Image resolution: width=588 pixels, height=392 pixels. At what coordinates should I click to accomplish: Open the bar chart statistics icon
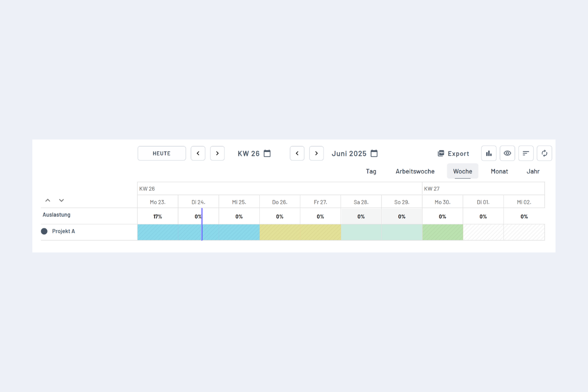coord(489,153)
